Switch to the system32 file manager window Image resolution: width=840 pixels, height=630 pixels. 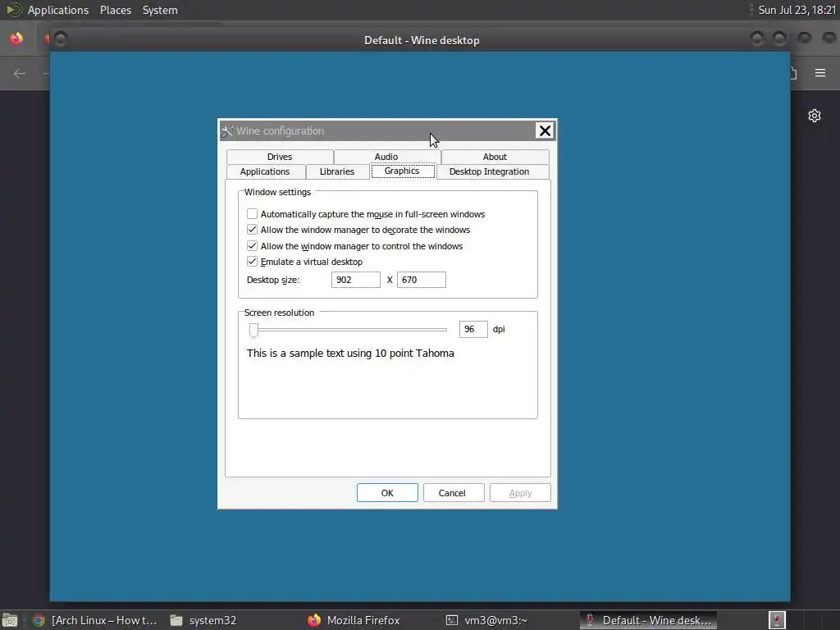tap(203, 620)
